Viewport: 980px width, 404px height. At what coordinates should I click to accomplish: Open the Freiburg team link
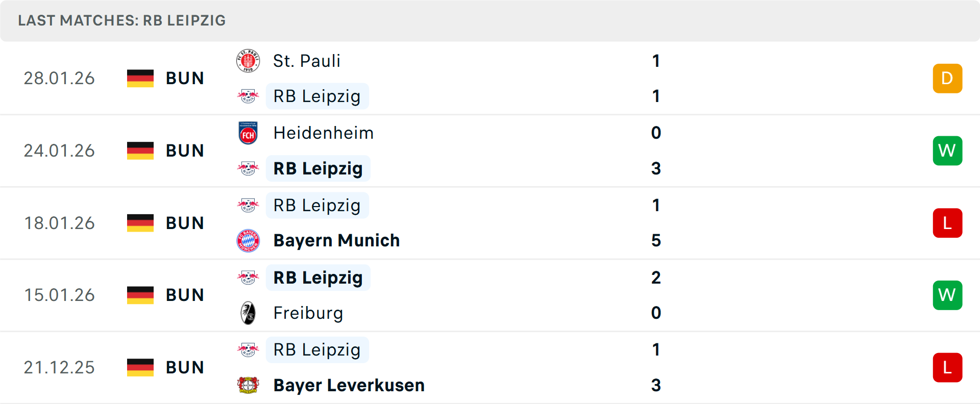click(308, 313)
